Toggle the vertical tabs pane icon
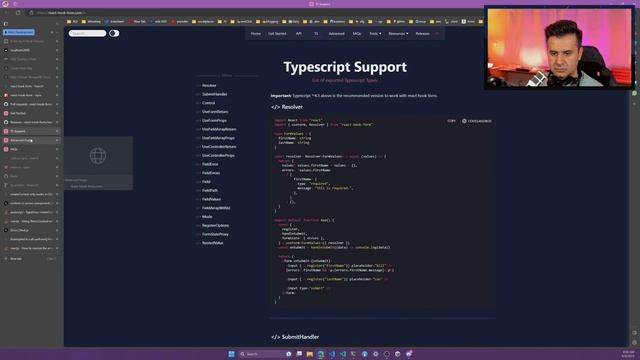 click(6, 24)
